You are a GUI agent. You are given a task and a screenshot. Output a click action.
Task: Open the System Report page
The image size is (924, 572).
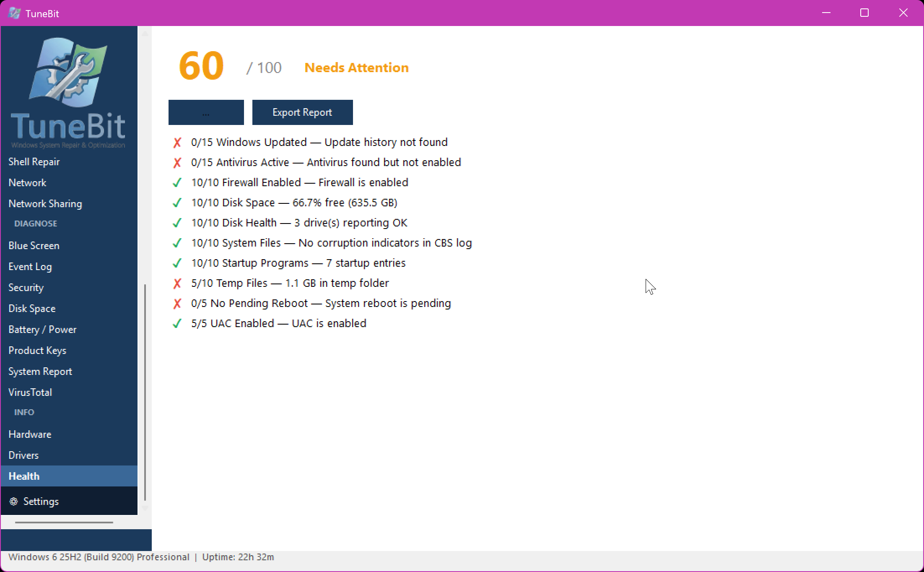click(69, 372)
